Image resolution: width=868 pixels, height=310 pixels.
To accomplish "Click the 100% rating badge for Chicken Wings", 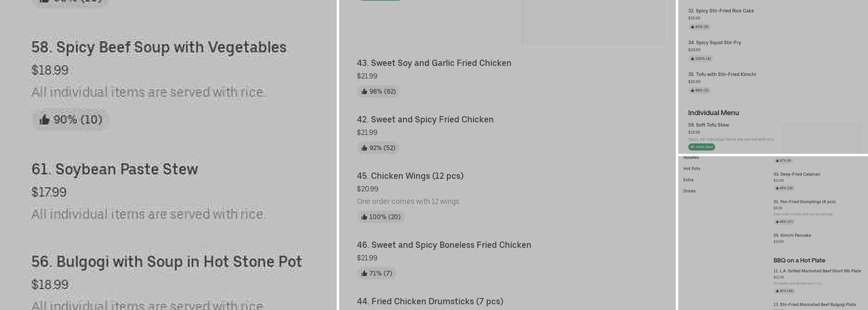I will pyautogui.click(x=381, y=217).
